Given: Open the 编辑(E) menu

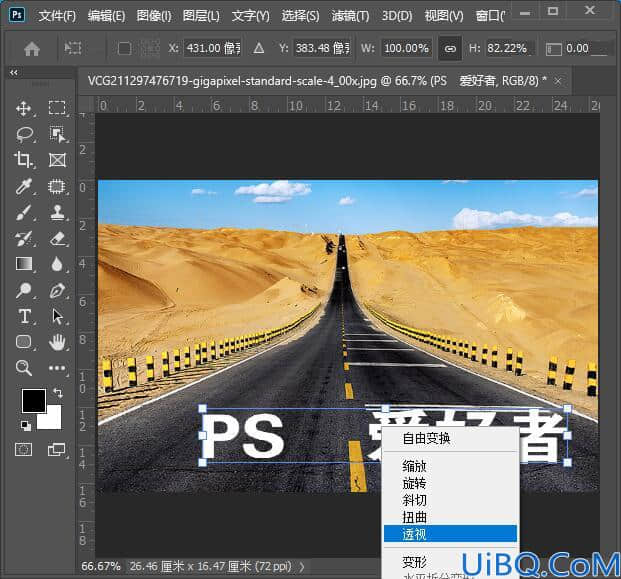Looking at the screenshot, I should coord(106,16).
